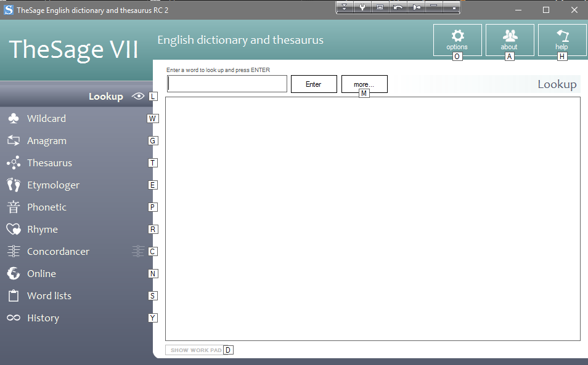Viewport: 588px width, 365px height.
Task: Focus the word lookup input field
Action: pos(227,84)
